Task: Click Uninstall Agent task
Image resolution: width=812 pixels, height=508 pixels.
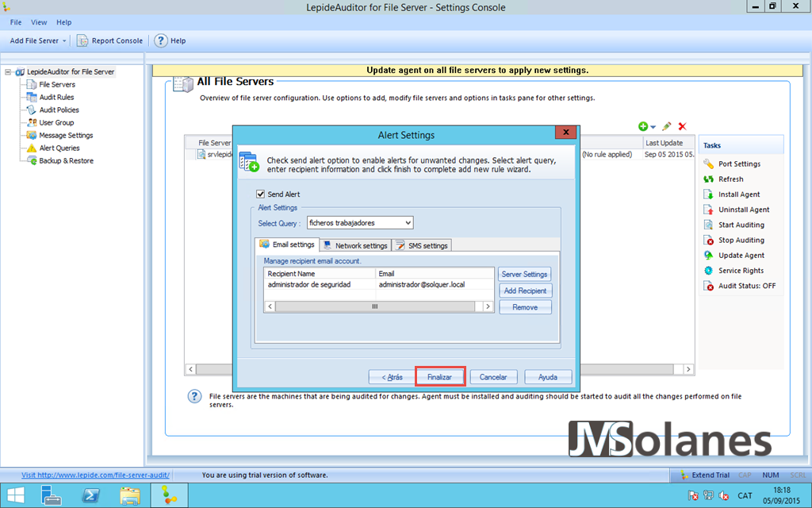Action: coord(744,210)
